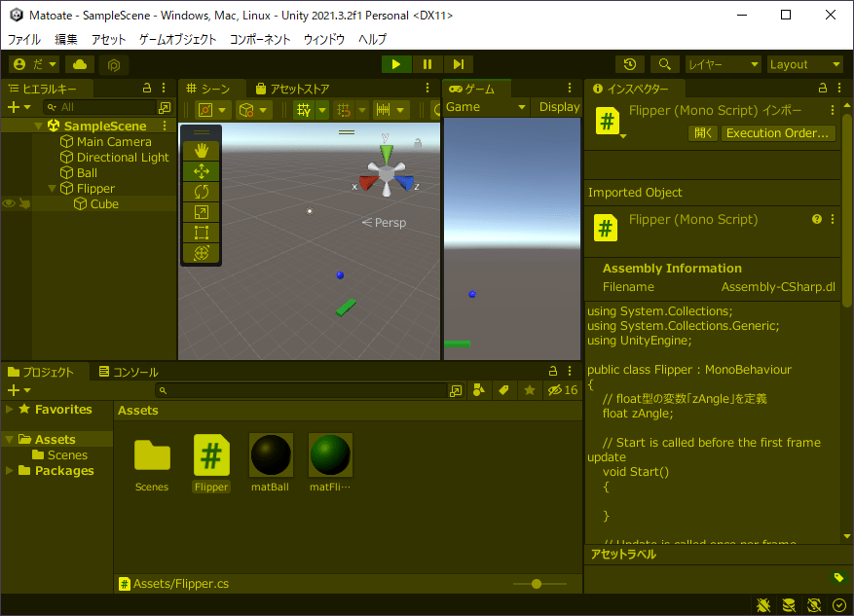Select the Rotate tool
Image resolution: width=854 pixels, height=616 pixels.
(x=201, y=192)
